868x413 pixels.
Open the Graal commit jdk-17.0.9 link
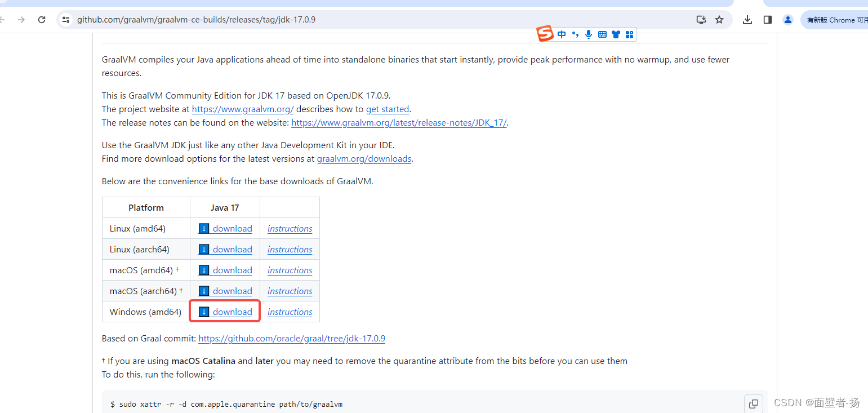tap(292, 339)
